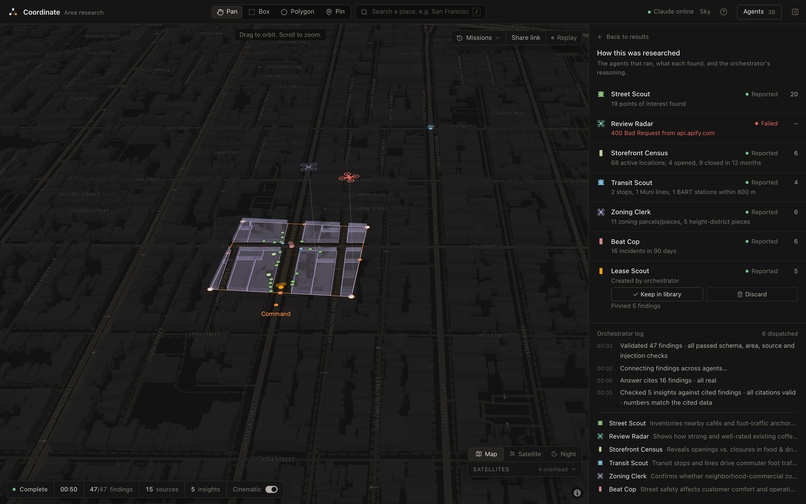806x504 pixels.
Task: Select the Beat Cop row title
Action: (x=625, y=241)
